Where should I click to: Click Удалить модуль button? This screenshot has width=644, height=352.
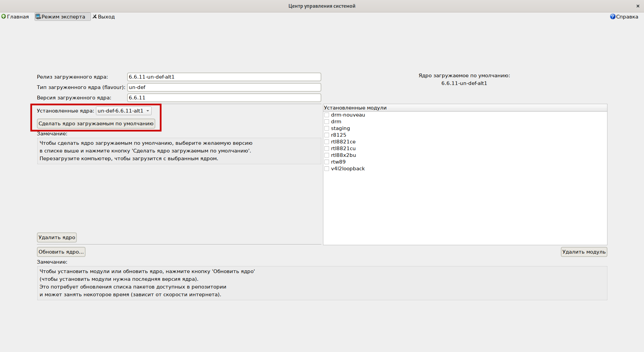click(x=584, y=252)
